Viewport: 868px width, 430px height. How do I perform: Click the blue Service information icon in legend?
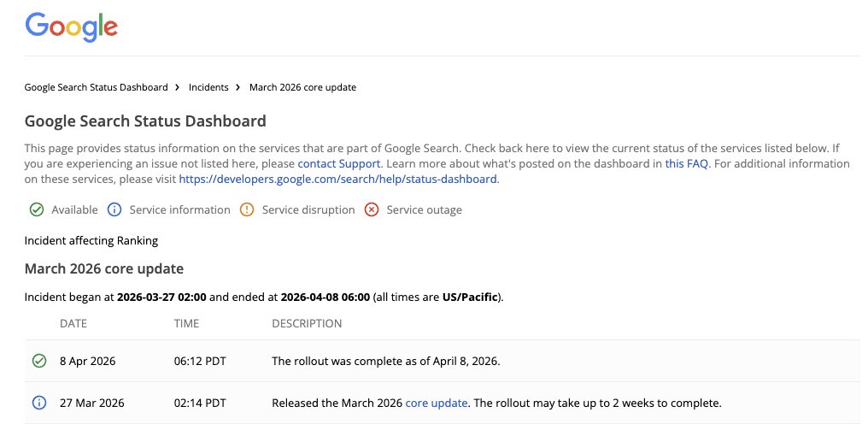click(x=114, y=210)
